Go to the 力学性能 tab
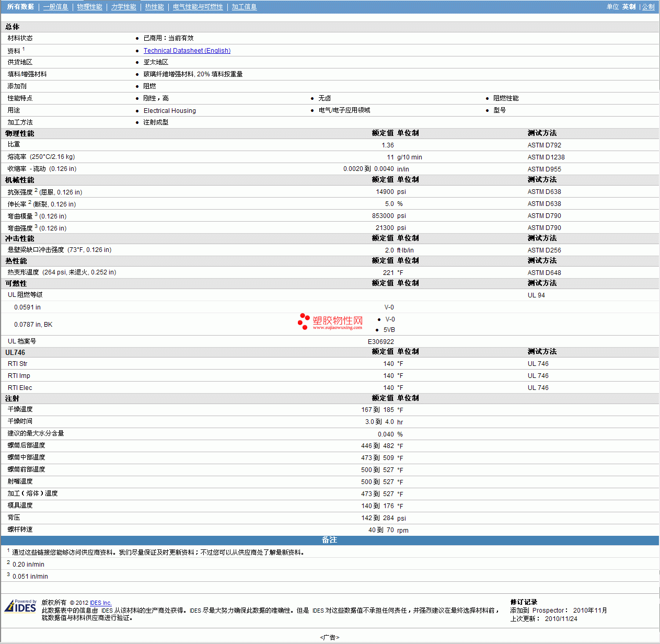 coord(123,7)
